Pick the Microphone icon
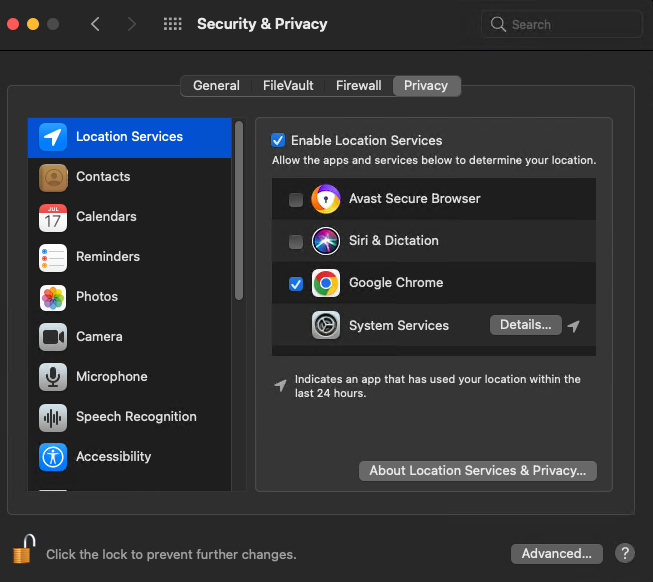Screen dimensions: 653x582 pos(53,377)
